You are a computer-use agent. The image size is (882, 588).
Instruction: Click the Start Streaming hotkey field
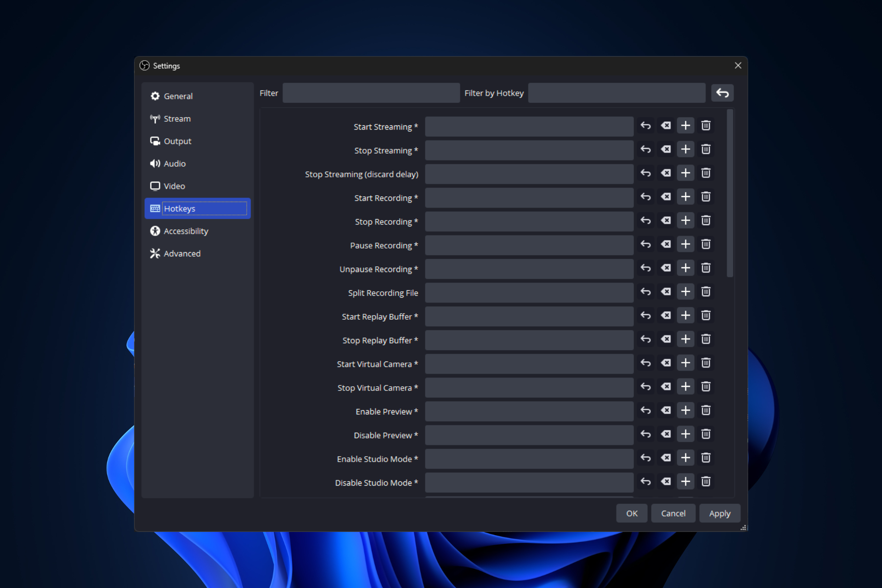[x=529, y=126]
